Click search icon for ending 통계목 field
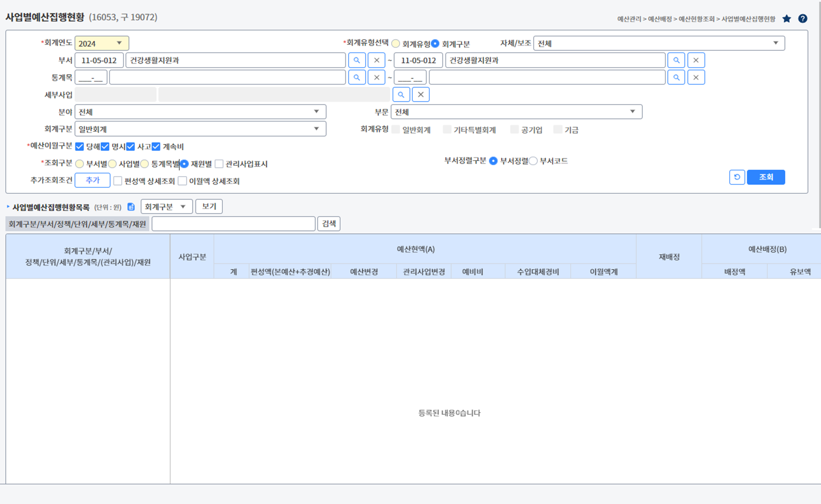The height and width of the screenshot is (504, 821). tap(676, 77)
